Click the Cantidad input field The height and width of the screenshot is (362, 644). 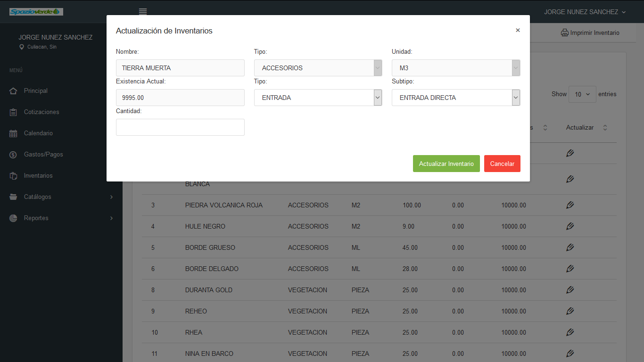click(180, 127)
